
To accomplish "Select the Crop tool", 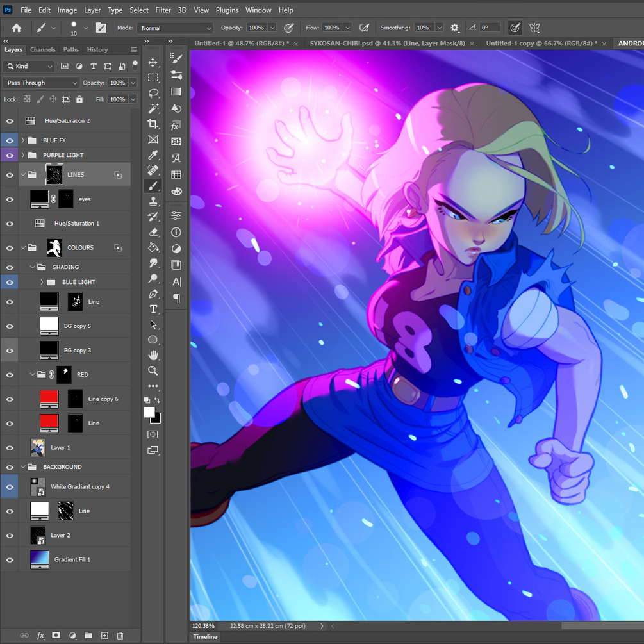I will tap(153, 124).
